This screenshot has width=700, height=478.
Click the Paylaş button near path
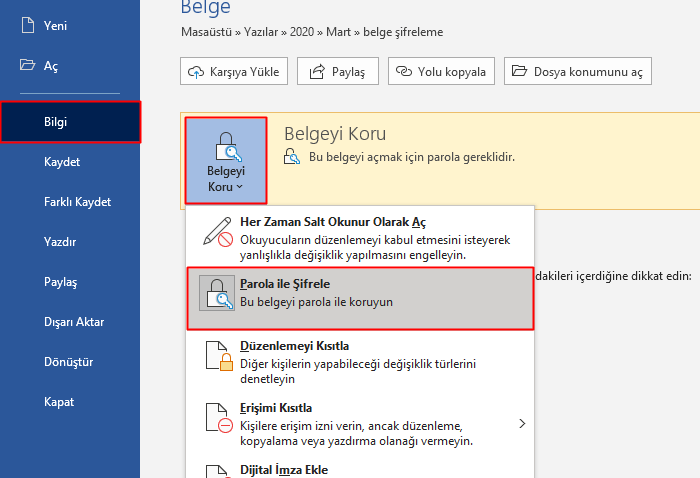tap(338, 71)
